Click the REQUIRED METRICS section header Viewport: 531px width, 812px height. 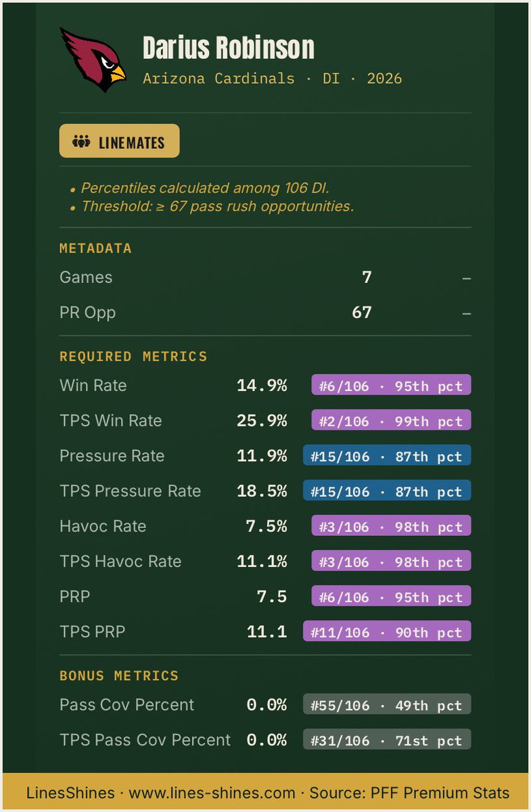[x=133, y=357]
